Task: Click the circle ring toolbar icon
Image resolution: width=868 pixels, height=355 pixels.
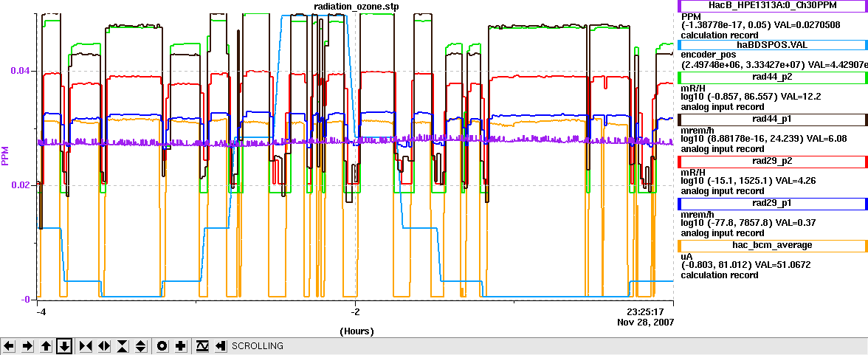Action: pos(162,346)
